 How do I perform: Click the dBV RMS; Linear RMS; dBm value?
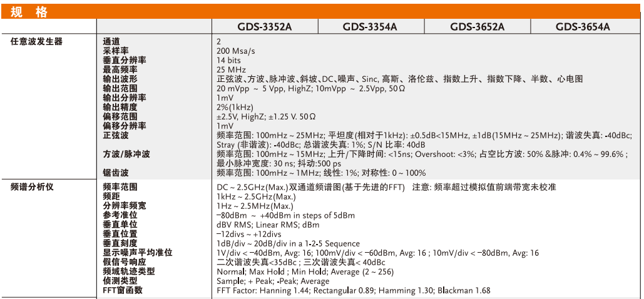coord(268,225)
